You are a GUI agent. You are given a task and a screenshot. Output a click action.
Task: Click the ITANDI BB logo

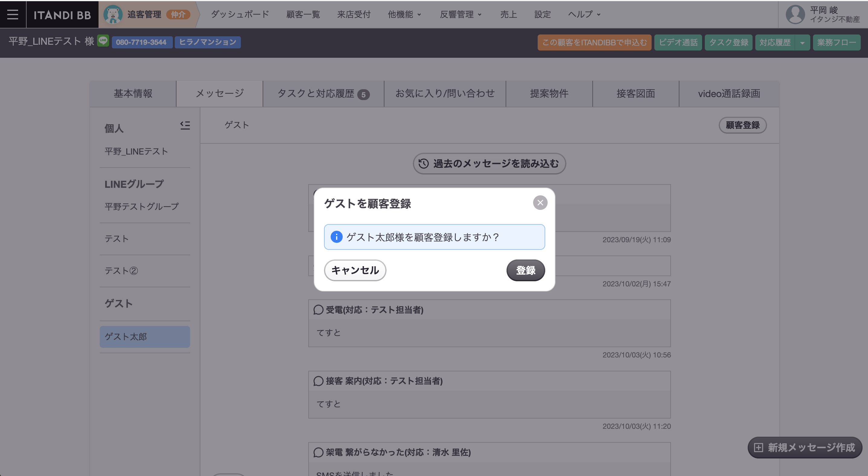62,15
